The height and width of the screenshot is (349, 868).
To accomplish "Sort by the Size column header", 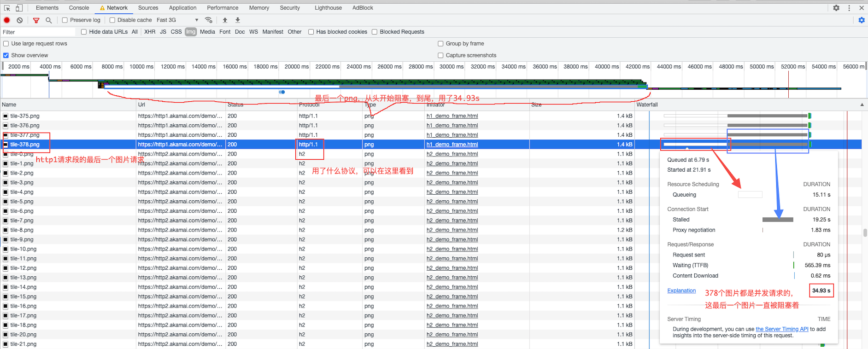I will click(582, 105).
